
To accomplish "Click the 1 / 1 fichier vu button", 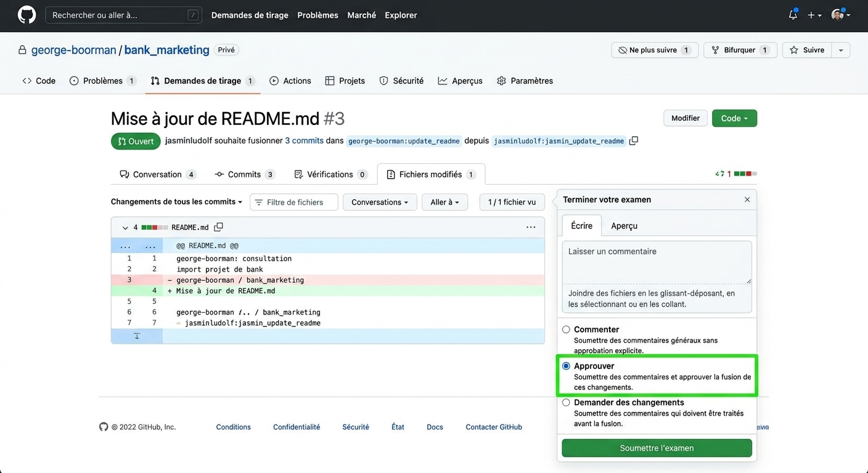I will click(512, 202).
